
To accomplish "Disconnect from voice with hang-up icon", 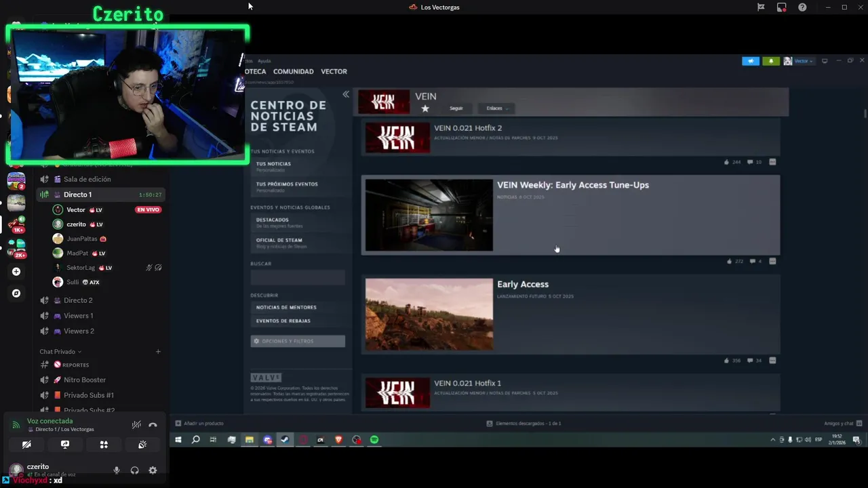I will tap(153, 425).
